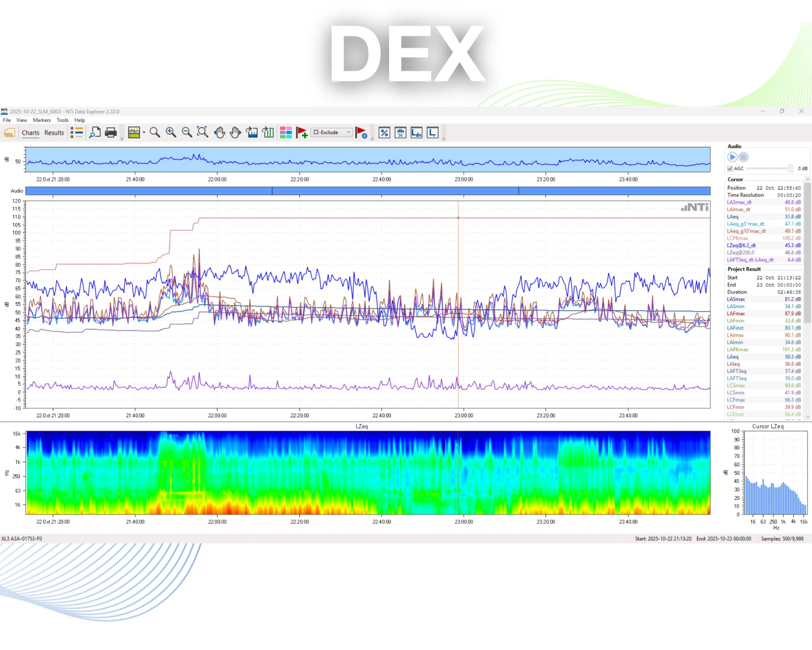Click the add marker flag icon

click(x=302, y=133)
